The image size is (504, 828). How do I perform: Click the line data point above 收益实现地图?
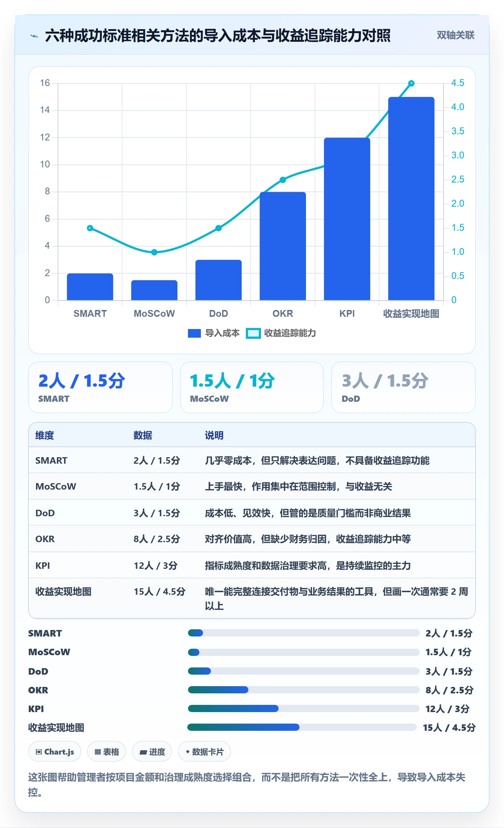point(411,83)
